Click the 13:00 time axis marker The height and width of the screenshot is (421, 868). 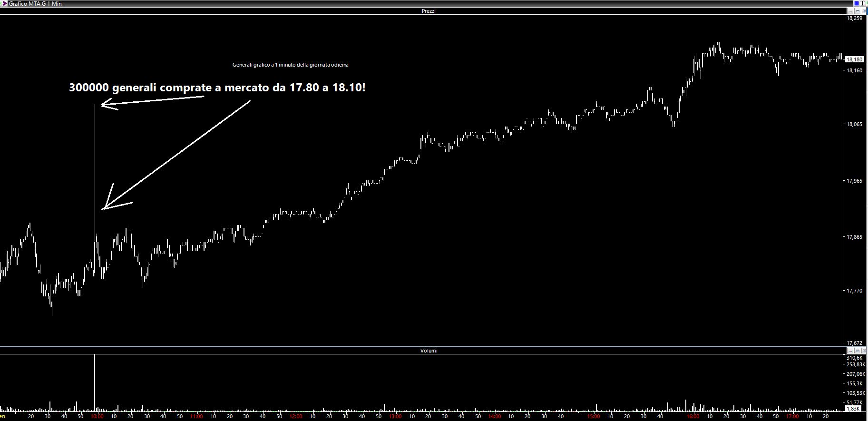[395, 416]
